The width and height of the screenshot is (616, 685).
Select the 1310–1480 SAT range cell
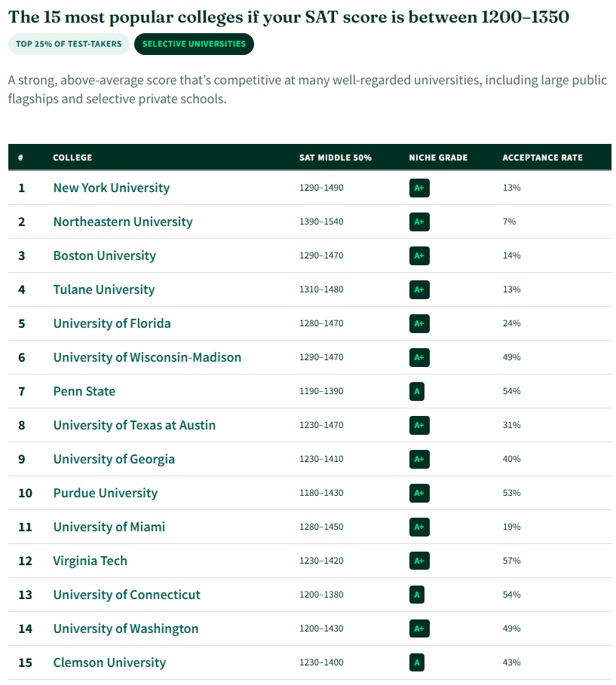point(321,289)
